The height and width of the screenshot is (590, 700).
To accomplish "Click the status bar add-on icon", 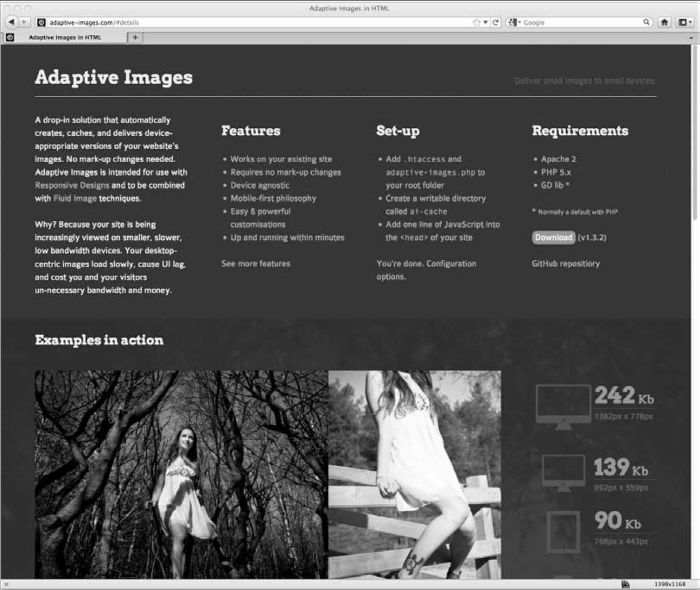I will pyautogui.click(x=625, y=584).
